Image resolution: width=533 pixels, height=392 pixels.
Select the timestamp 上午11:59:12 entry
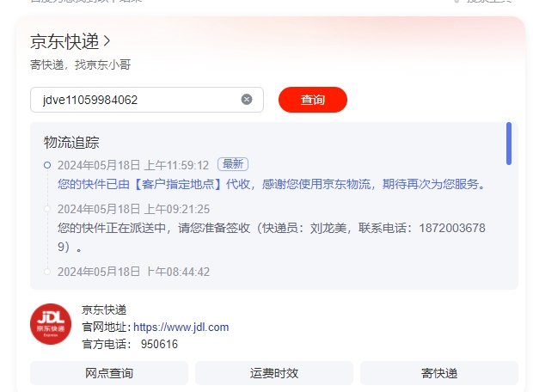133,165
